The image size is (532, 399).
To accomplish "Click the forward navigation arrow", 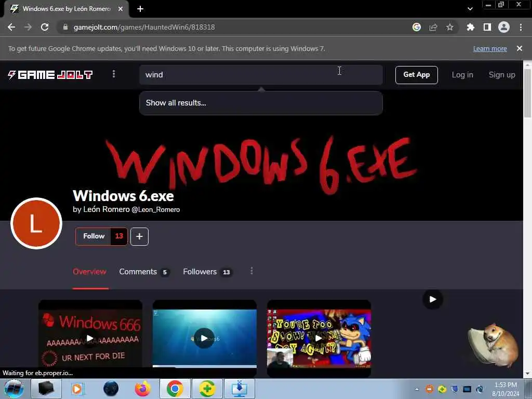I will [x=28, y=27].
